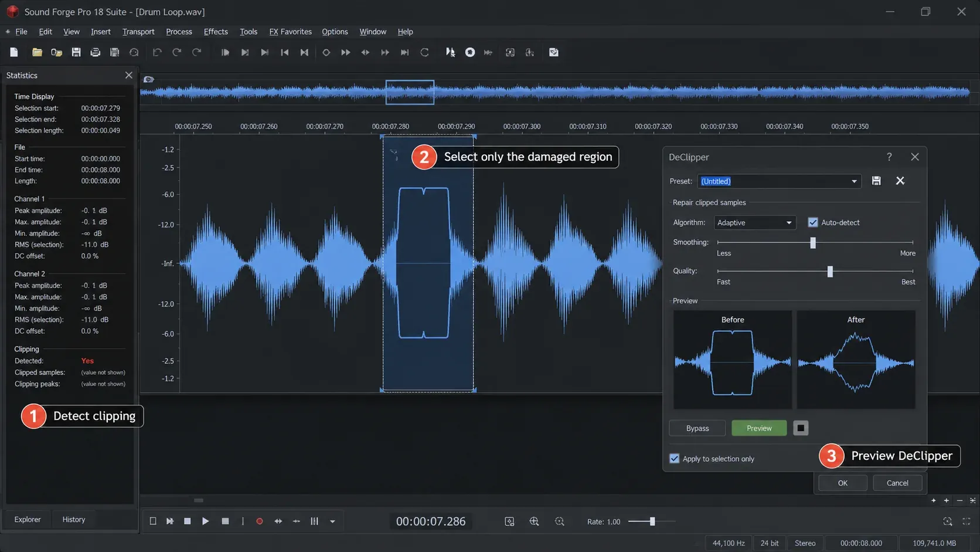Open the Preset dropdown in DeClipper

780,181
